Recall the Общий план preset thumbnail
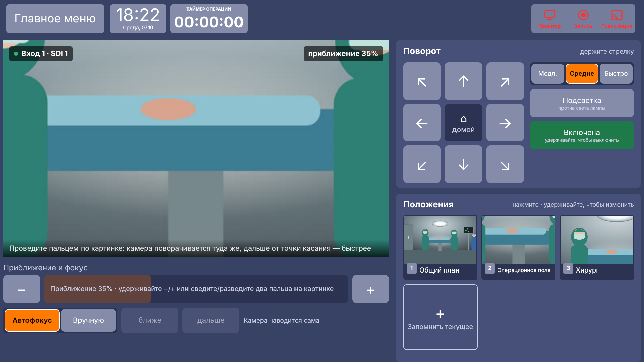This screenshot has height=362, width=644. (x=440, y=247)
